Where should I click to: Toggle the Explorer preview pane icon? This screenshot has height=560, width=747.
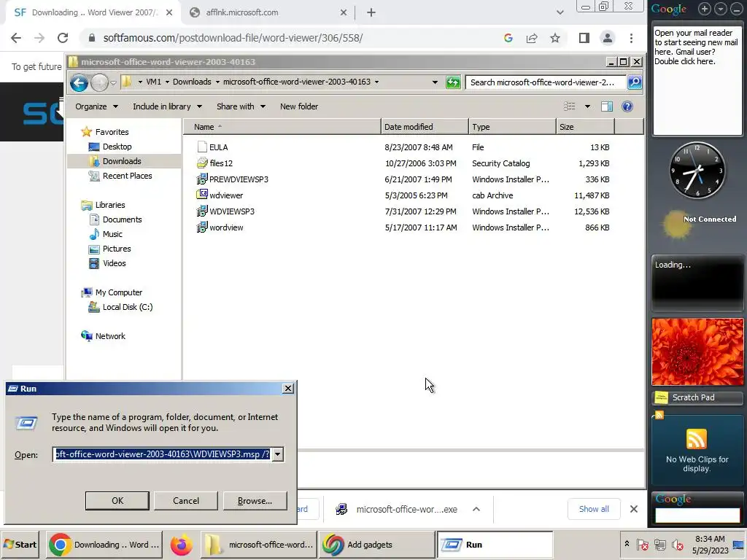(x=606, y=106)
